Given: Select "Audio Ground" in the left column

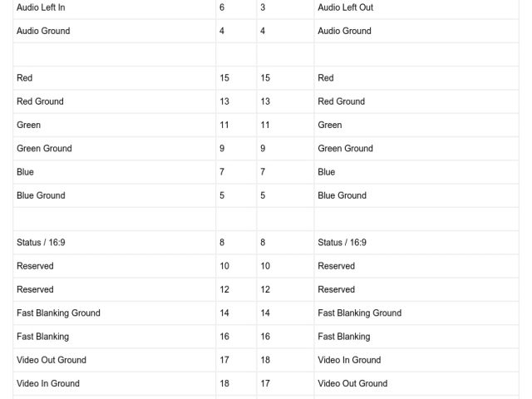Looking at the screenshot, I should (x=43, y=31).
